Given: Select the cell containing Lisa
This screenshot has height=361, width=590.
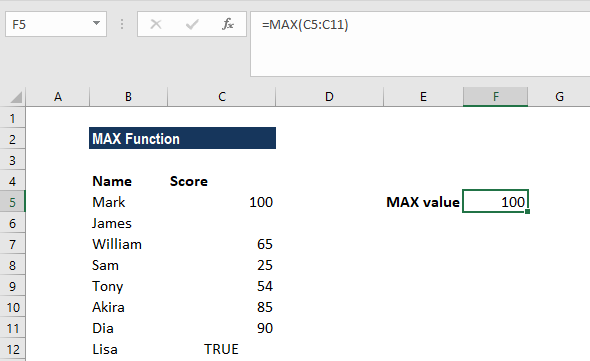Looking at the screenshot, I should click(x=128, y=349).
